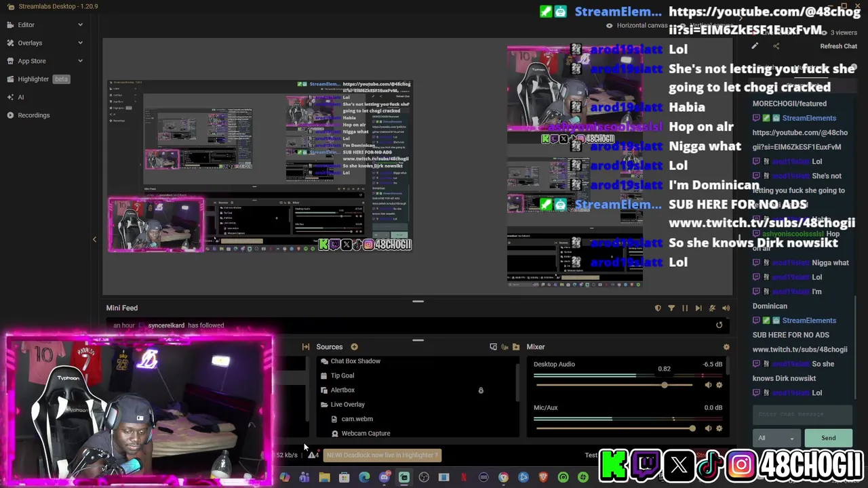The width and height of the screenshot is (868, 488).
Task: Open Mic/Aux source settings gear
Action: click(x=719, y=428)
